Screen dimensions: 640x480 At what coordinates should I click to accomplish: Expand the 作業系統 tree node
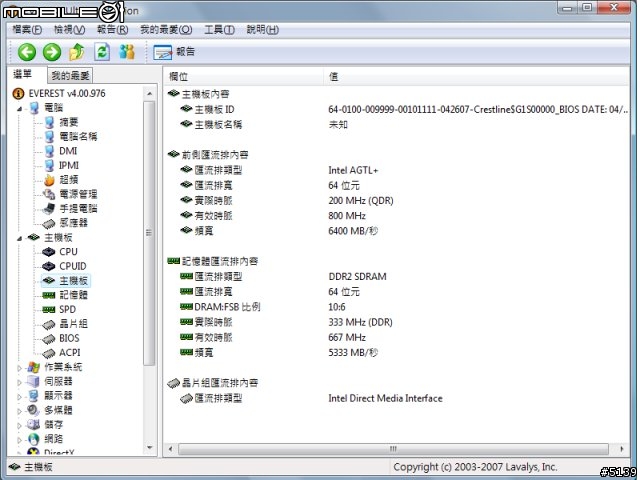point(19,368)
